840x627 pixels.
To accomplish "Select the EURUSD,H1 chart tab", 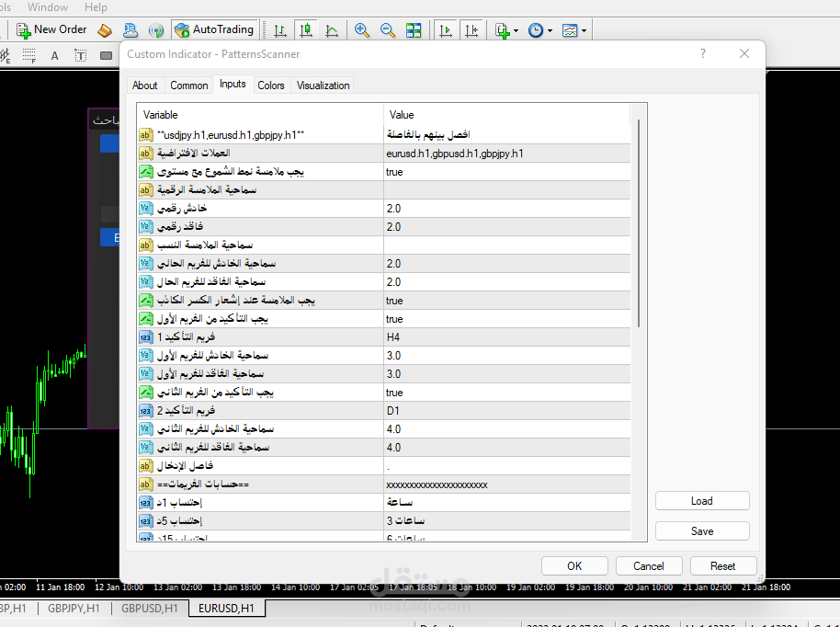I will [x=226, y=609].
